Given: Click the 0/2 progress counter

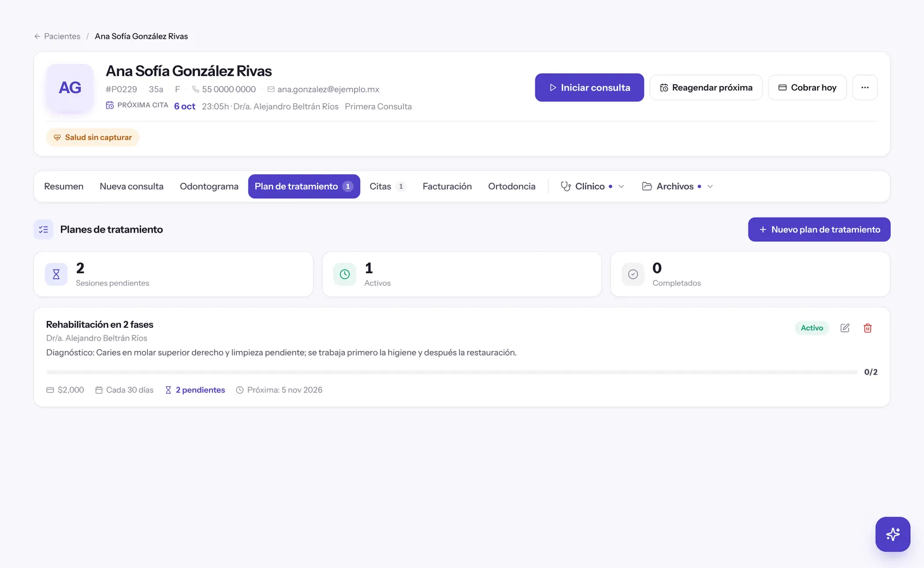Looking at the screenshot, I should (x=871, y=372).
